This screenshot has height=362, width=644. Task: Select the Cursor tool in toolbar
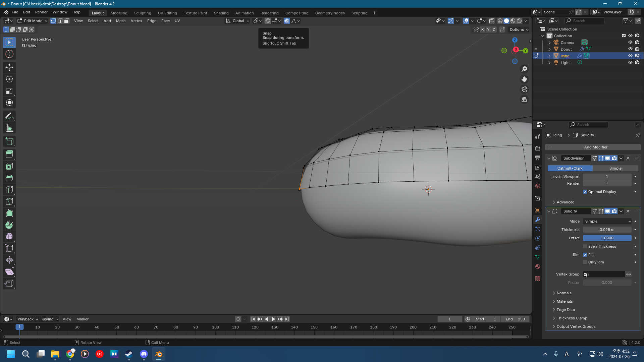click(x=9, y=54)
